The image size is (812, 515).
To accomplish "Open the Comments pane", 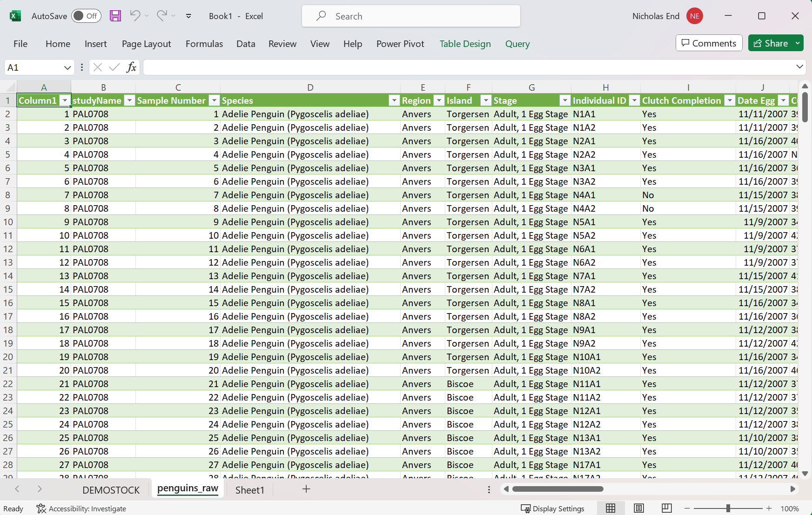I will 709,43.
